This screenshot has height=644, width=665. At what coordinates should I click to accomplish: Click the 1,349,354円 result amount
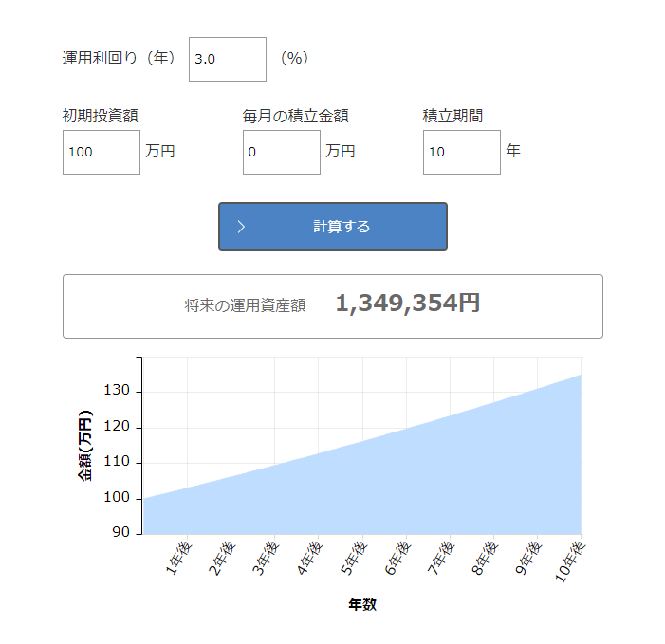point(407,304)
